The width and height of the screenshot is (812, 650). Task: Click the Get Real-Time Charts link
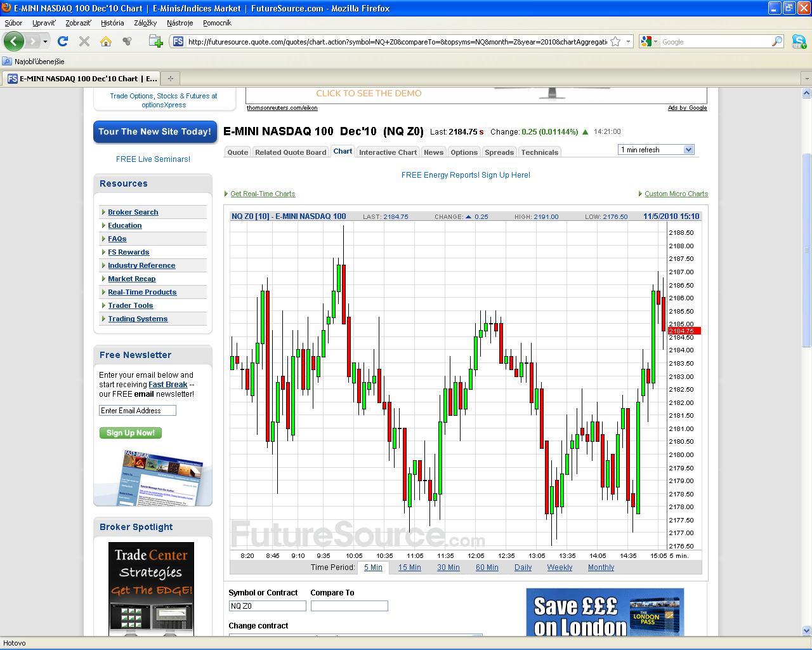(263, 194)
